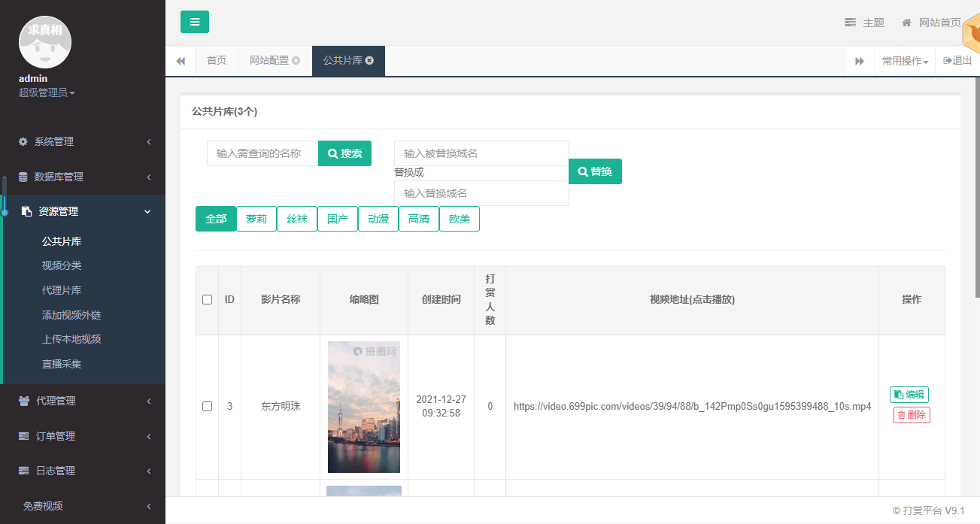The image size is (980, 524).
Task: Click the 主题 theme icon in header
Action: (851, 23)
